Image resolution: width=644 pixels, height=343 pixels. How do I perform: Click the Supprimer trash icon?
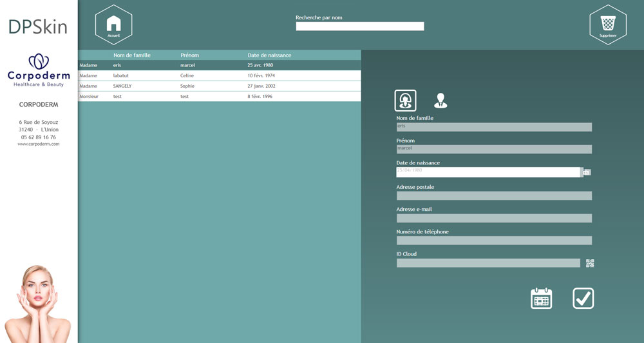point(607,24)
